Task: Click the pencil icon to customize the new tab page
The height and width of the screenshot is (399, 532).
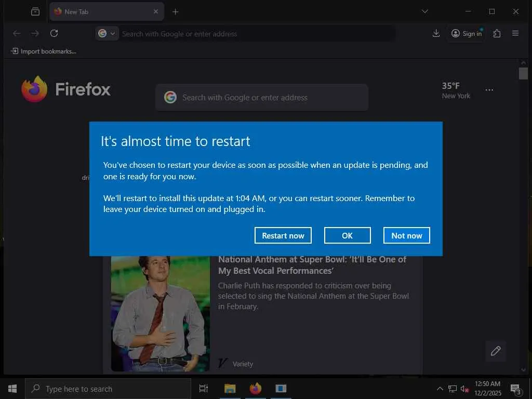Action: click(x=496, y=351)
